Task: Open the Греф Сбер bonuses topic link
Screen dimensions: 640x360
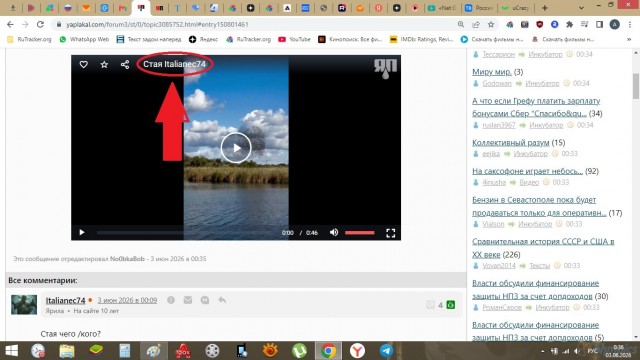Action: click(536, 107)
